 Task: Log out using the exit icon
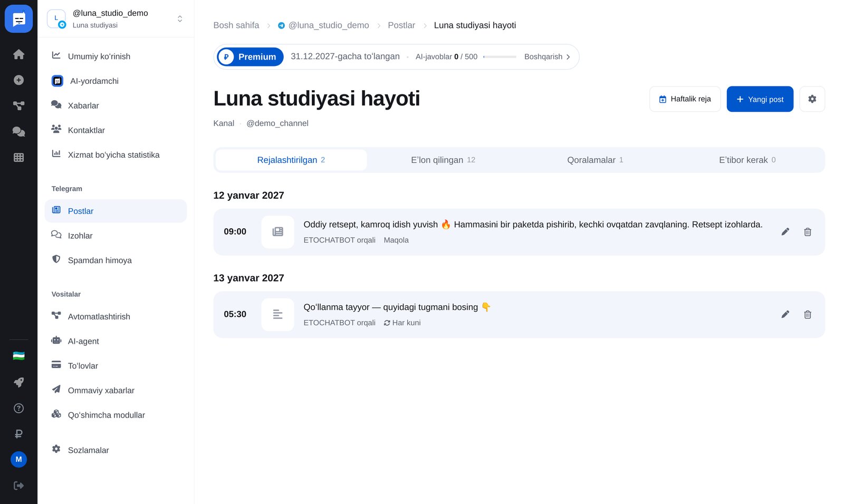click(18, 486)
